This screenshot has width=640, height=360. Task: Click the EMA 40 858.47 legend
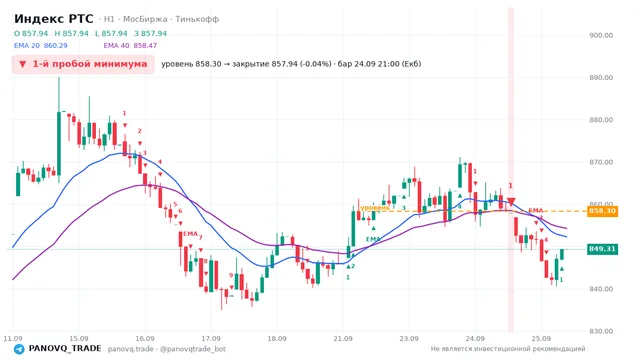point(130,46)
